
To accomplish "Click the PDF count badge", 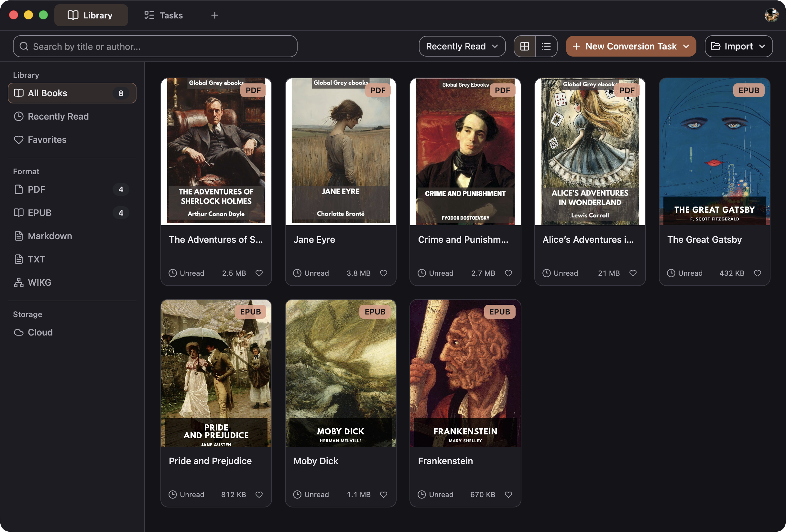I will (121, 189).
